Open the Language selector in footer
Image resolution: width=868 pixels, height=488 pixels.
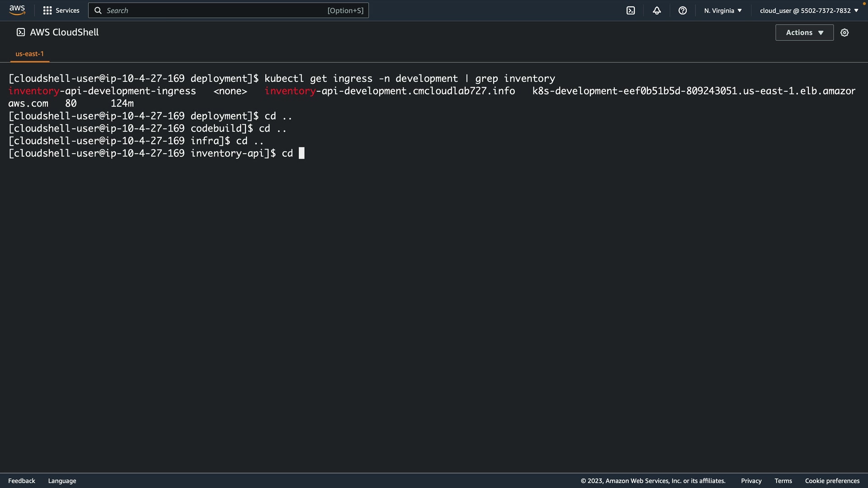(62, 481)
